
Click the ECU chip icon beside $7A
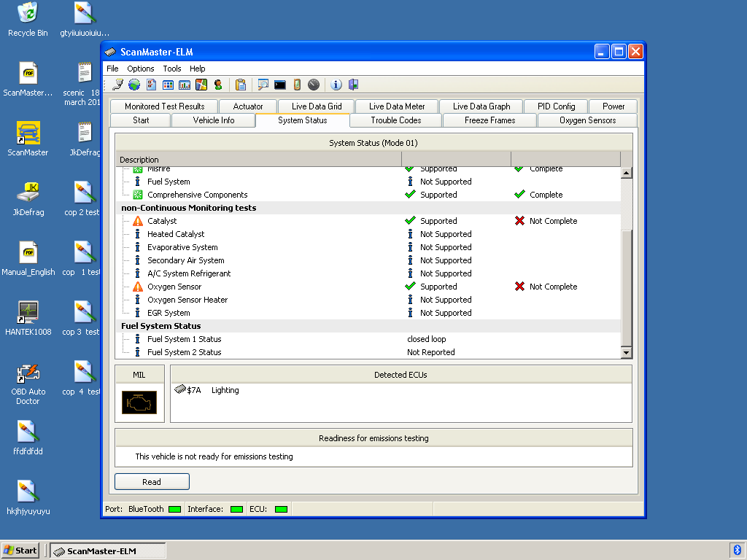pyautogui.click(x=180, y=389)
